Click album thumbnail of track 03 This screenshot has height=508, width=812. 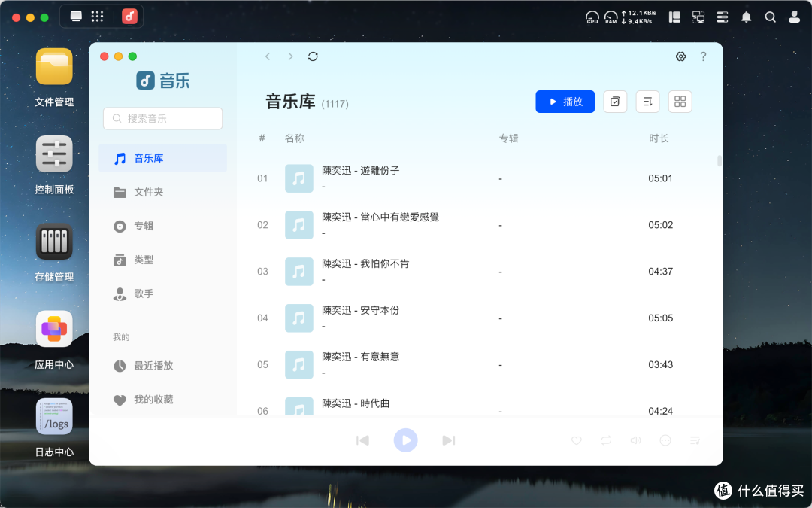pyautogui.click(x=298, y=272)
